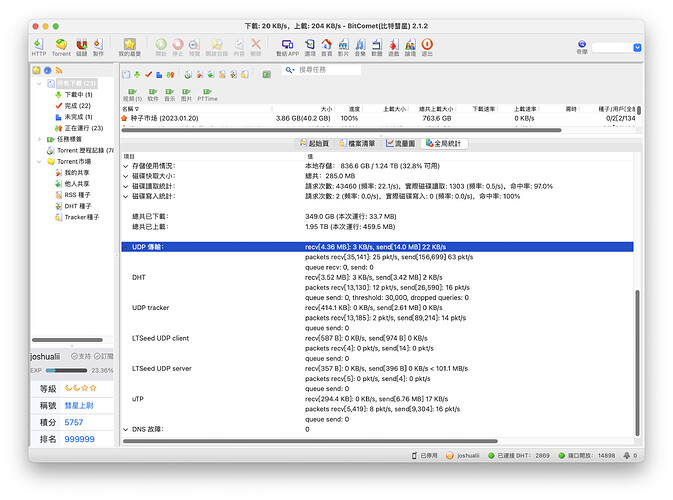Expand the 任務標籤 tree node

(39, 139)
